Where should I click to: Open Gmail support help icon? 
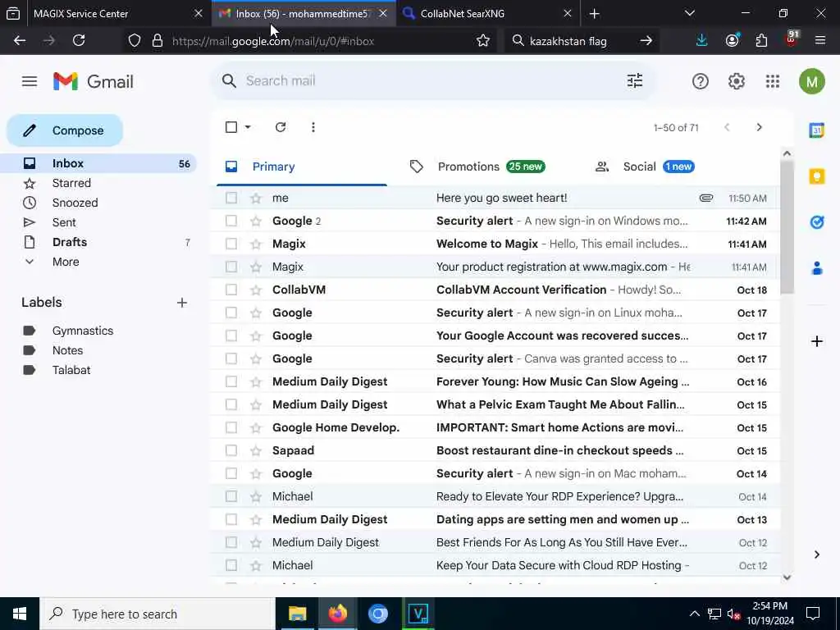701,81
